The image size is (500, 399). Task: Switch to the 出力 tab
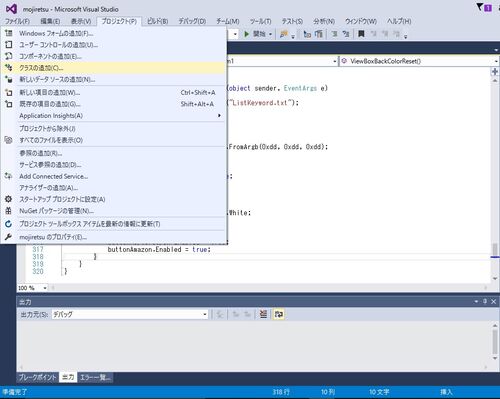click(68, 377)
